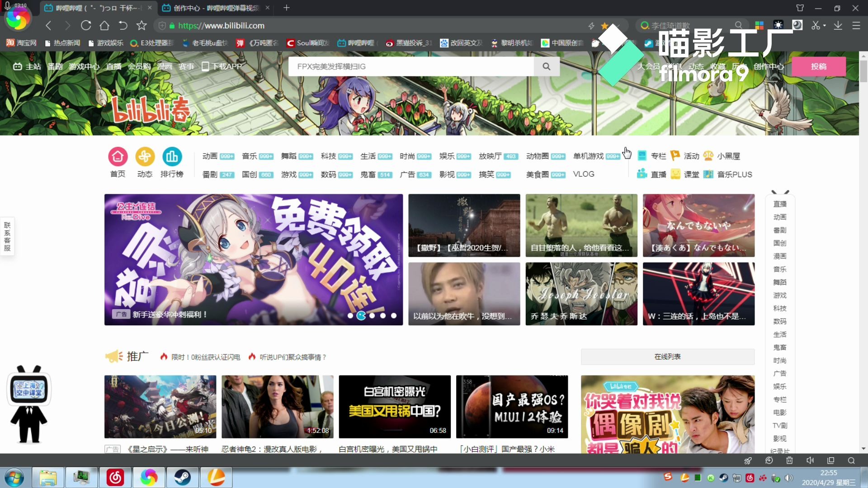The width and height of the screenshot is (868, 488).
Task: Reload the page with the refresh icon
Action: (86, 26)
